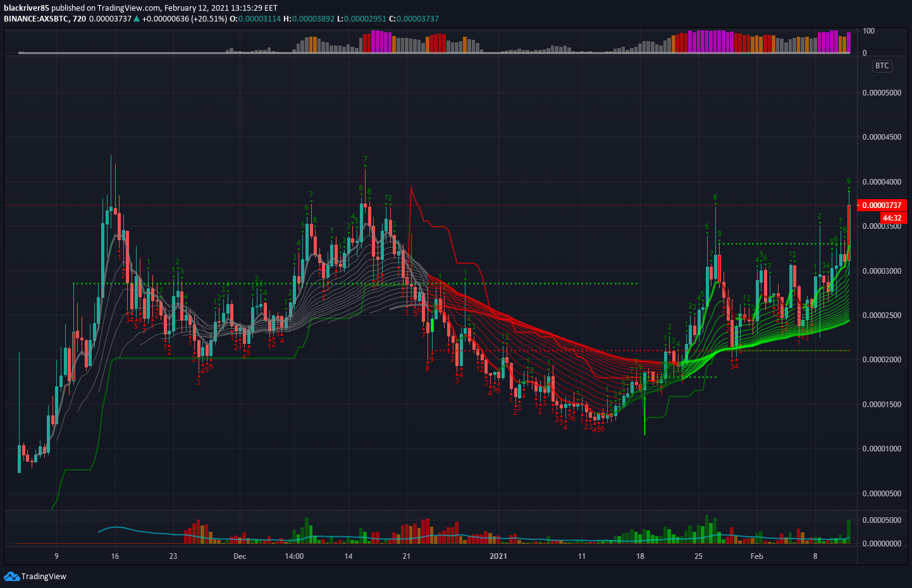This screenshot has height=588, width=912.
Task: Click the open value O:0.00003114
Action: coord(255,18)
